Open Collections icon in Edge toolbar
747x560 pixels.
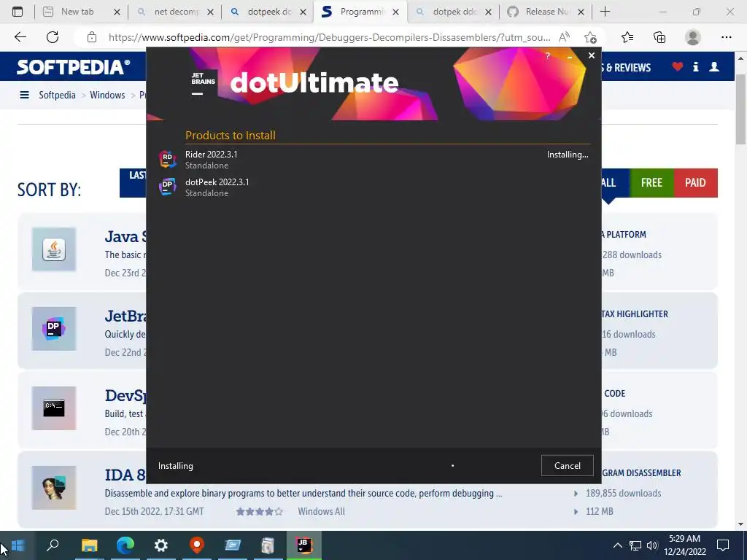coord(659,37)
